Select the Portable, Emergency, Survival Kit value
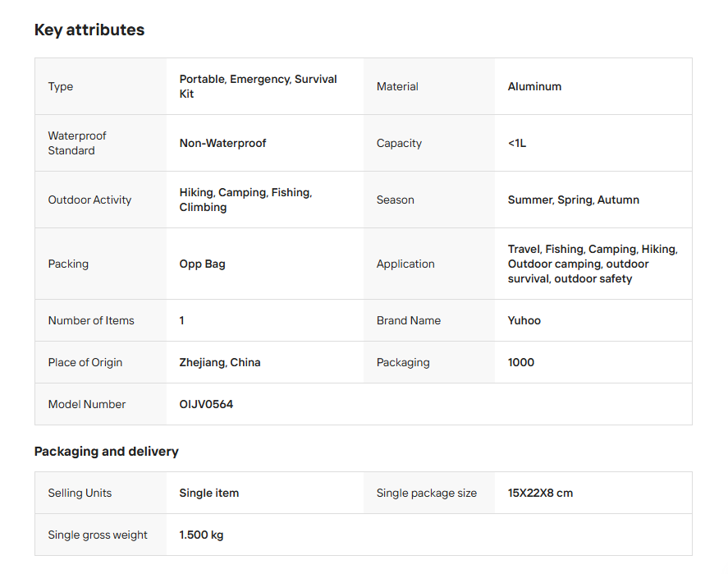 (x=258, y=86)
